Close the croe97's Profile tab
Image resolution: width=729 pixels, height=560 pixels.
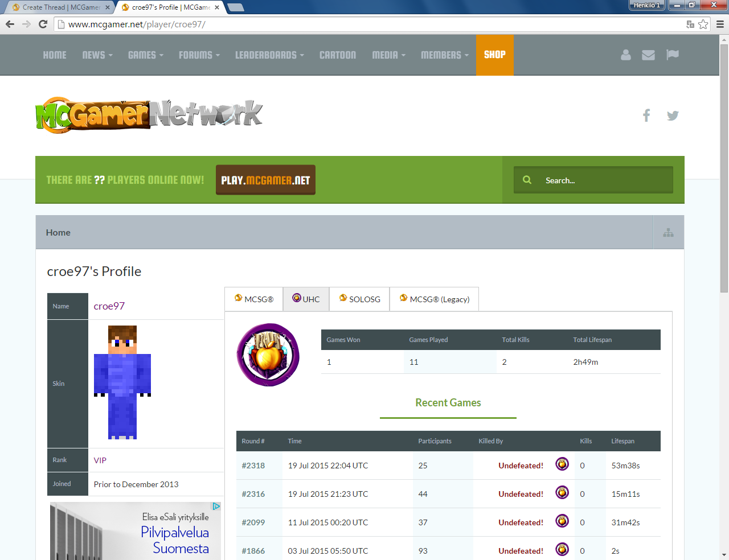[217, 7]
